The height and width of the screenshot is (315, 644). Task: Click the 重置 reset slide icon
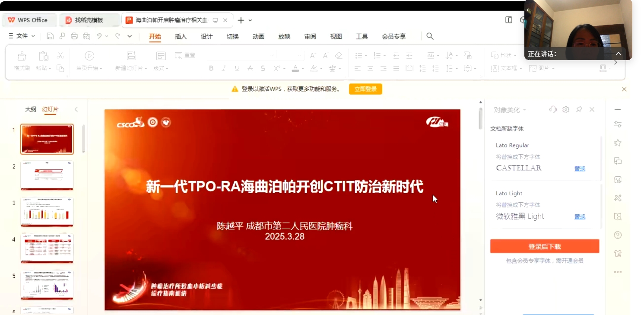click(185, 55)
